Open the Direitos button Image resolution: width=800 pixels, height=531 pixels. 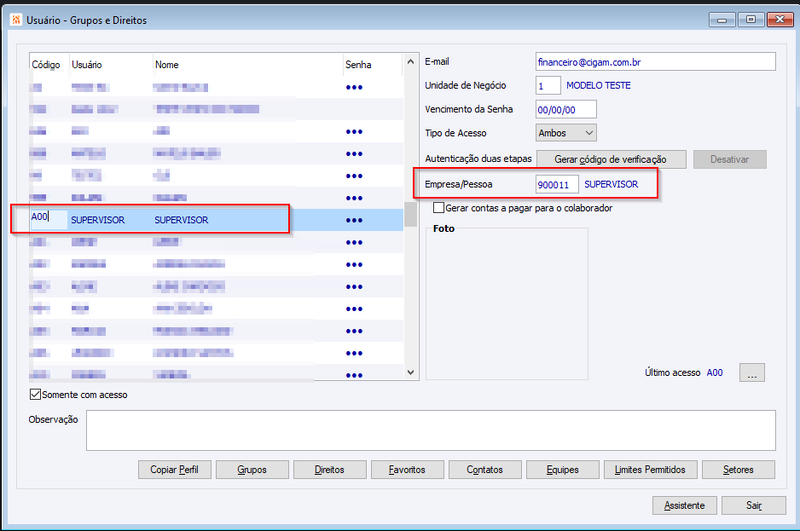(x=330, y=469)
